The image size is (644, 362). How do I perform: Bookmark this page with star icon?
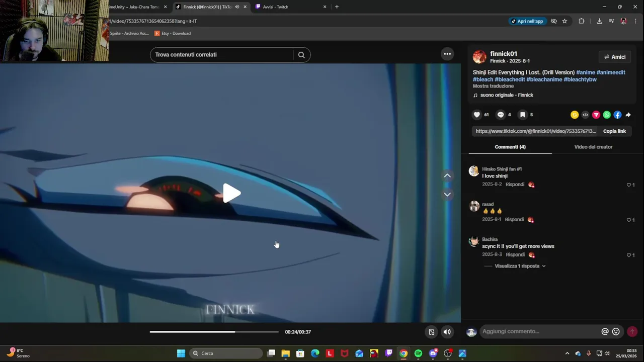click(565, 21)
